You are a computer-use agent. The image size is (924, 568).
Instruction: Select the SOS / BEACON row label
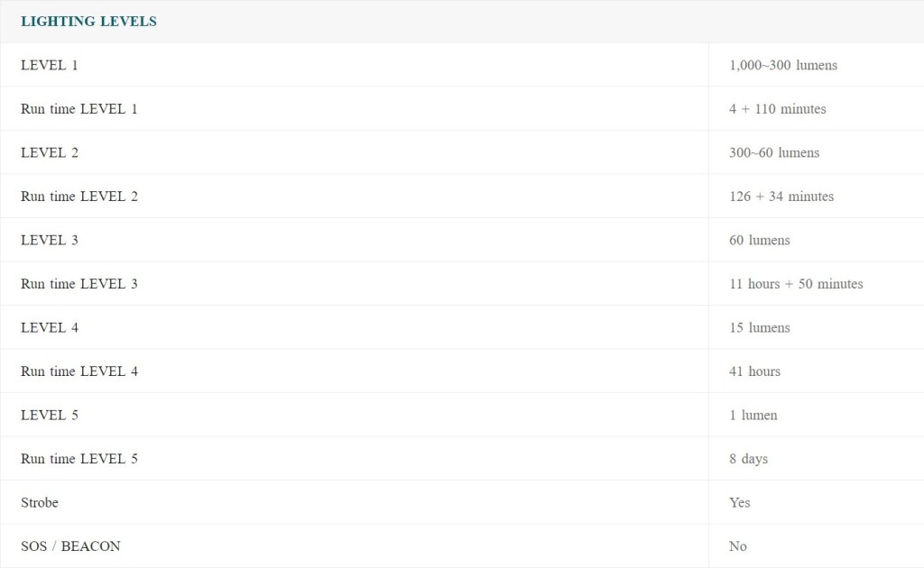(70, 546)
